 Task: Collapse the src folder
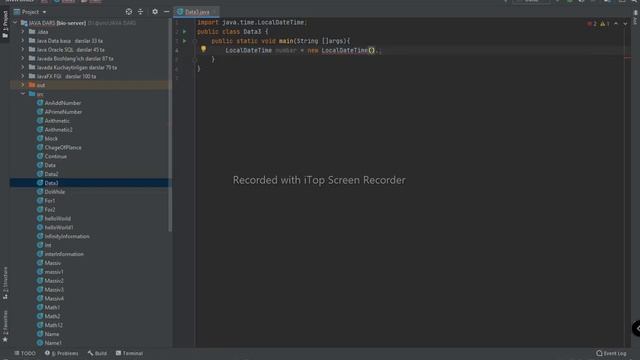coord(23,94)
